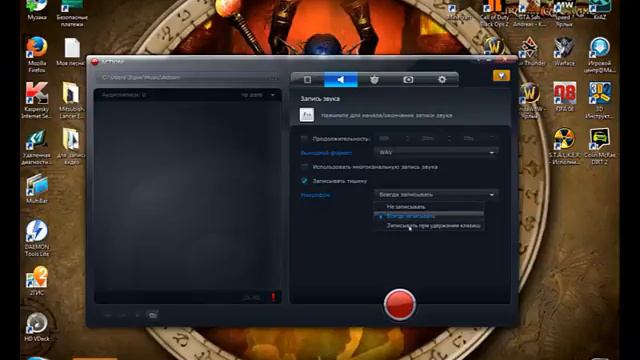The image size is (640, 360).
Task: Open the screenshots camera tab
Action: pos(408,80)
